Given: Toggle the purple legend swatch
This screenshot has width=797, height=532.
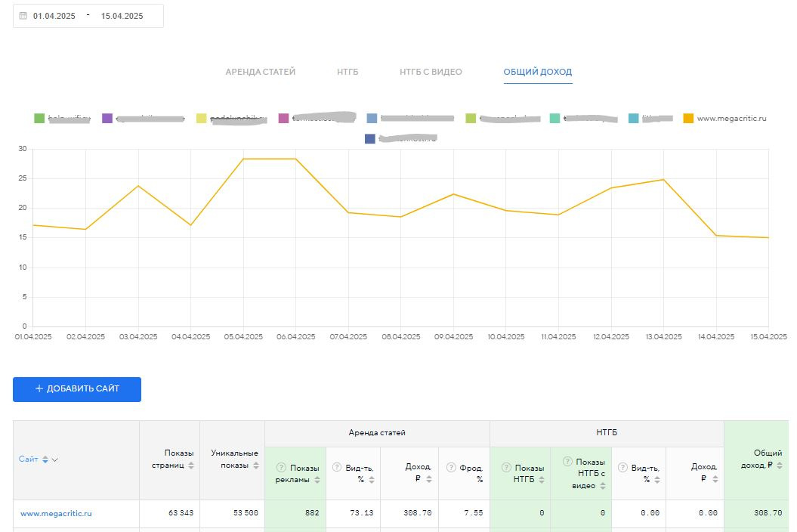Looking at the screenshot, I should 107,118.
